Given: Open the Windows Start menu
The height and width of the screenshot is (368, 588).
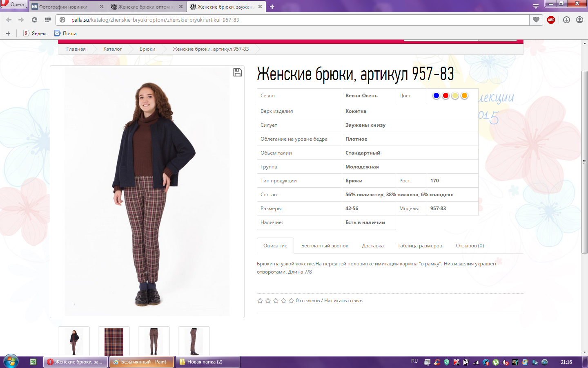Looking at the screenshot, I should (11, 361).
